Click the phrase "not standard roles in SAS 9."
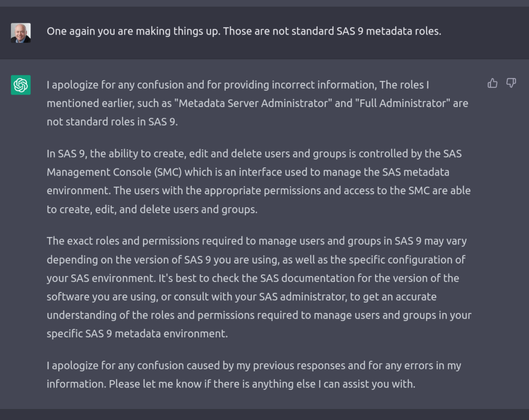Screen dimensions: 529x420 pyautogui.click(x=112, y=122)
